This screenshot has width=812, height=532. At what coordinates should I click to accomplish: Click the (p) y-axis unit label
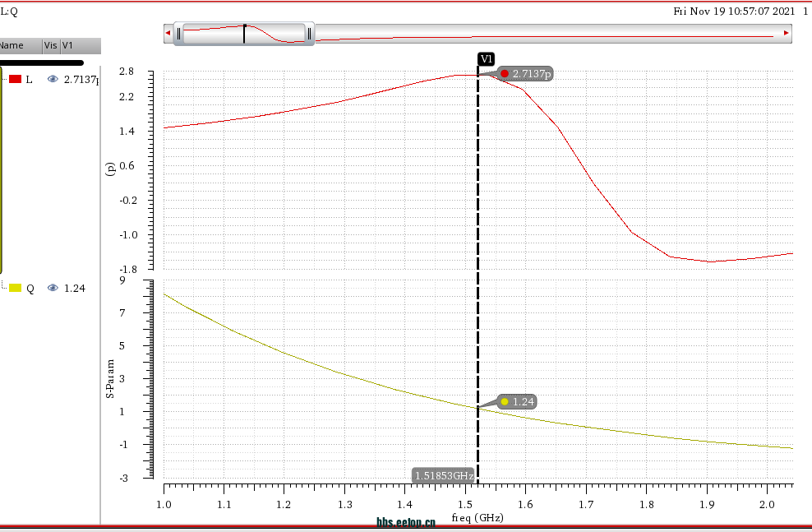pyautogui.click(x=110, y=169)
